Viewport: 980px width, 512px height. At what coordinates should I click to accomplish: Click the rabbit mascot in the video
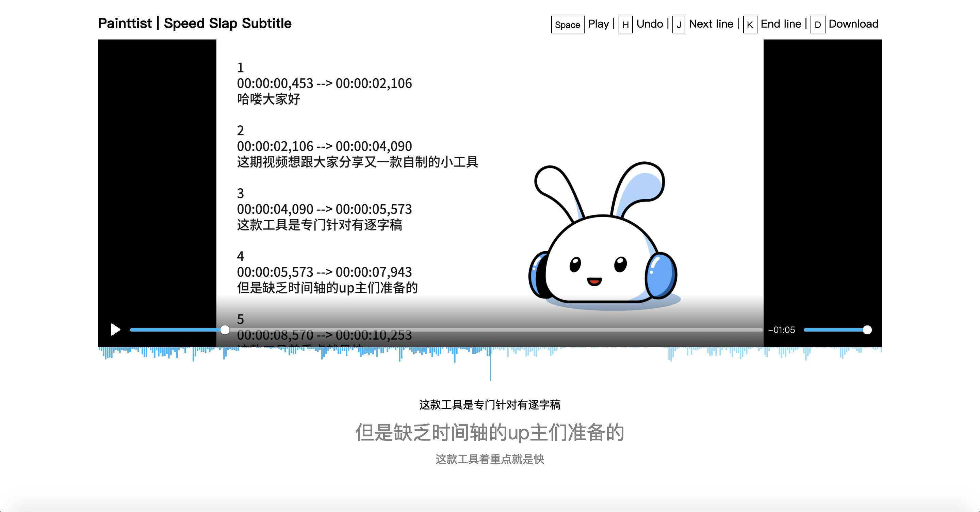tap(603, 236)
